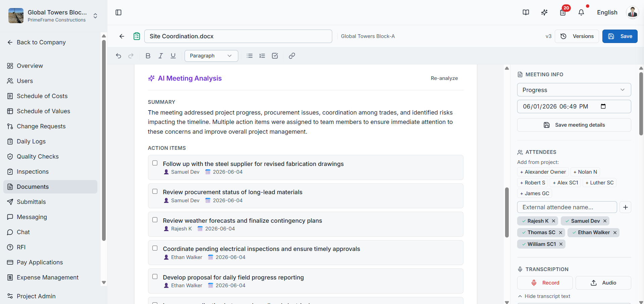Navigate to Pay Applications

(50, 262)
